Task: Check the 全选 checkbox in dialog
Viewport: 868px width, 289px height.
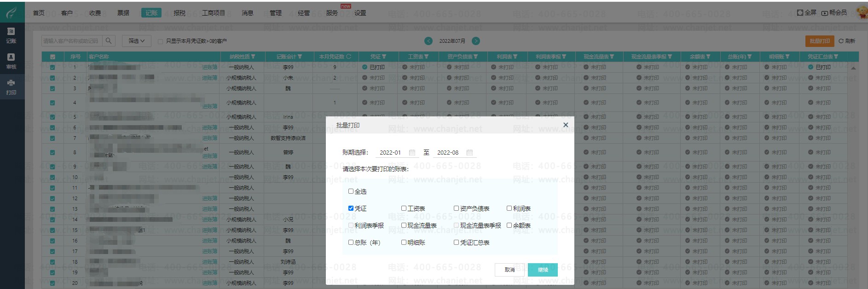Action: click(x=351, y=191)
